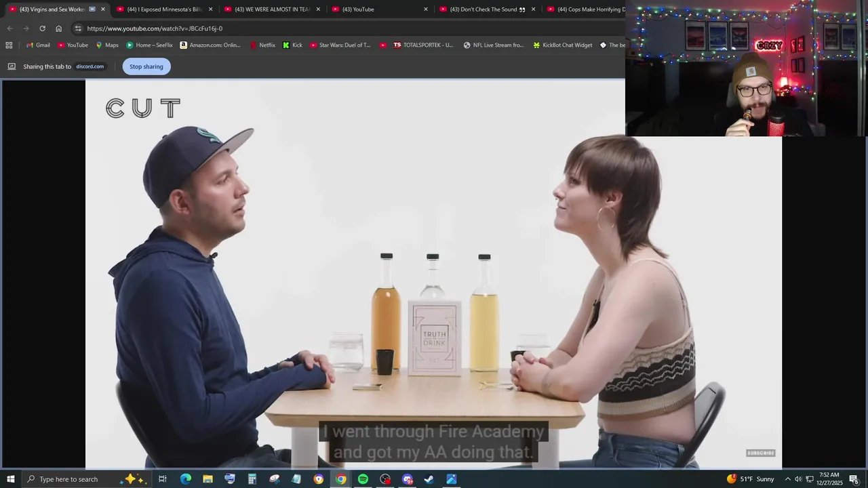Open the TOTALSPORTEK bookmark

(x=423, y=45)
